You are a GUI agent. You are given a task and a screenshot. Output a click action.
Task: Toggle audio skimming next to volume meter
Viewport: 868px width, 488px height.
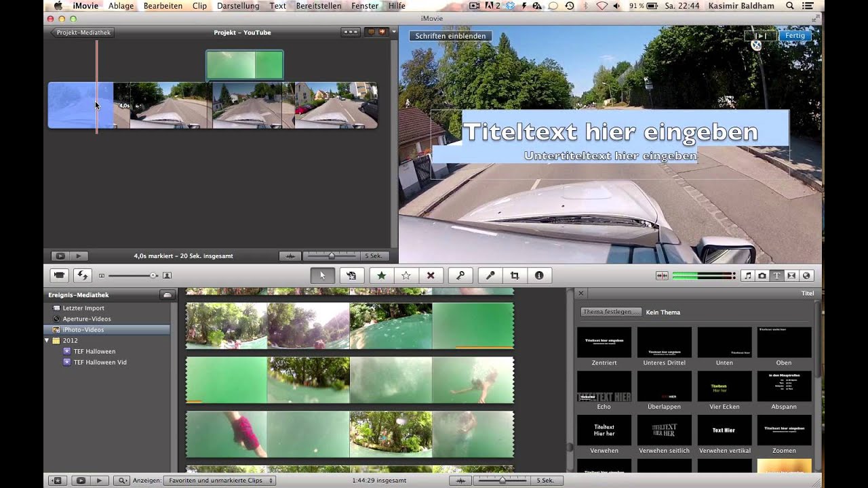662,276
